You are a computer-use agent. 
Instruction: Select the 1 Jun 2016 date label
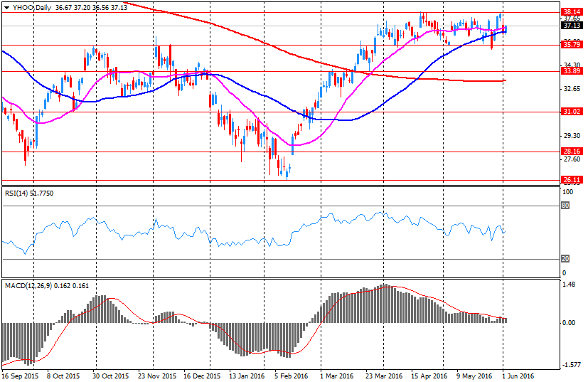(x=518, y=375)
